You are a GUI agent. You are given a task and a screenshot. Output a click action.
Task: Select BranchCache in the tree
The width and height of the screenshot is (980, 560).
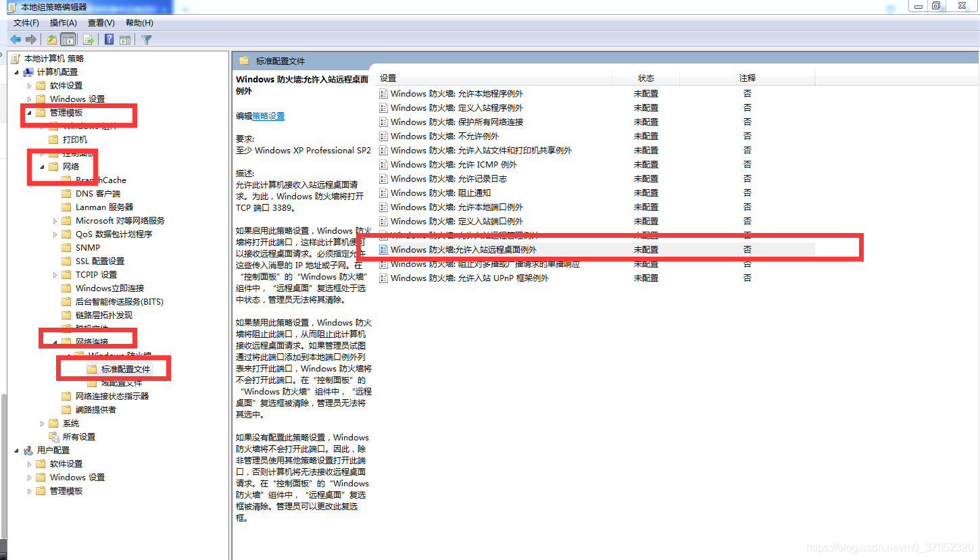101,180
